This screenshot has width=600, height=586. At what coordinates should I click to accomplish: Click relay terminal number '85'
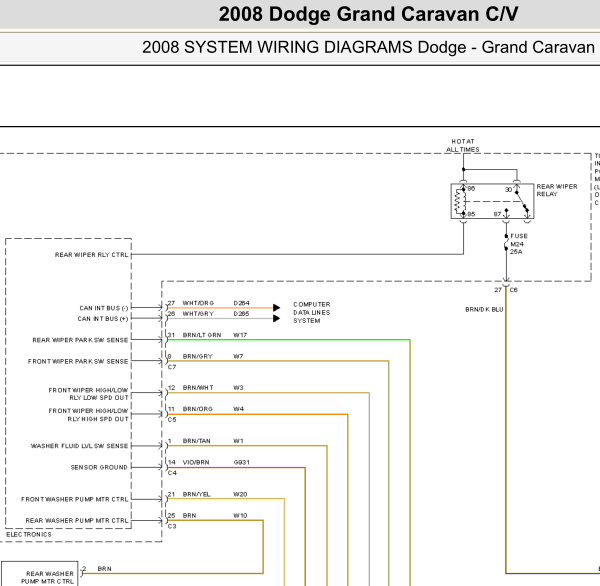pyautogui.click(x=471, y=214)
